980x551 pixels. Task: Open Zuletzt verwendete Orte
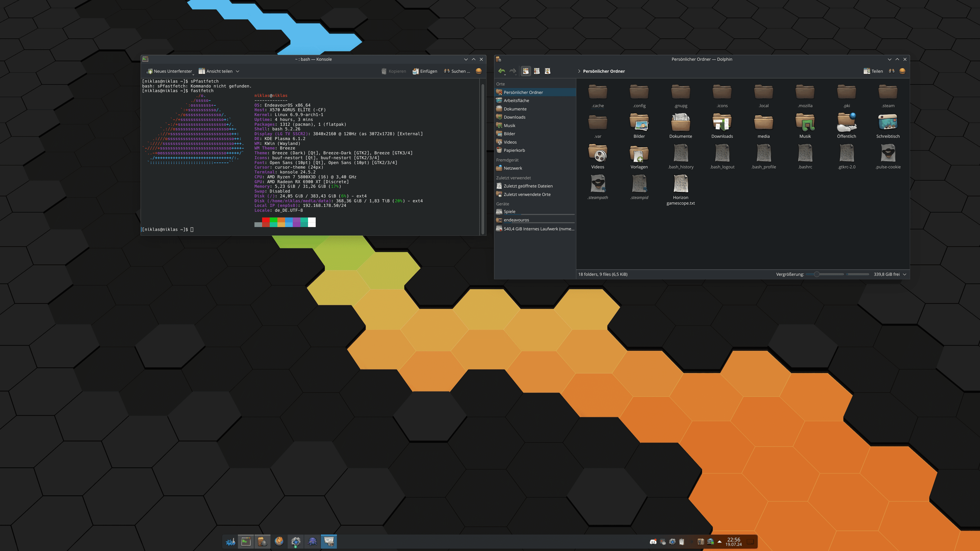(x=535, y=194)
